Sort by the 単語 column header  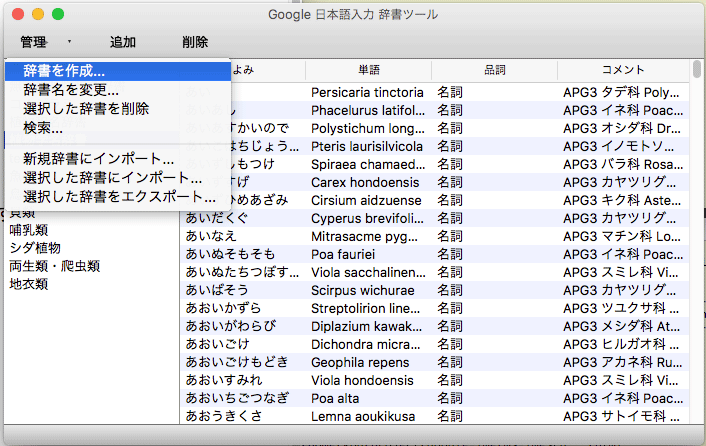tap(369, 70)
